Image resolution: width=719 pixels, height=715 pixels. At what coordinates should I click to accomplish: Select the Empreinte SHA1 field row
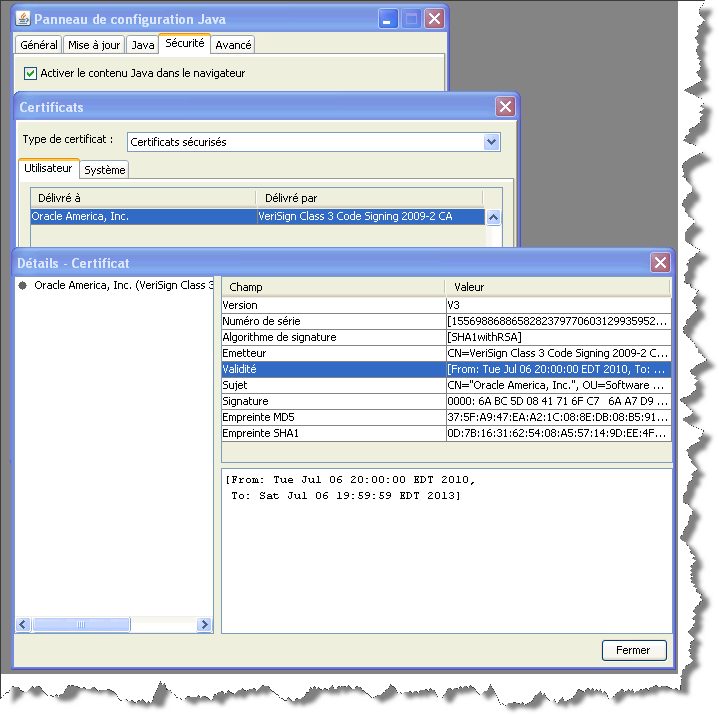click(x=446, y=434)
